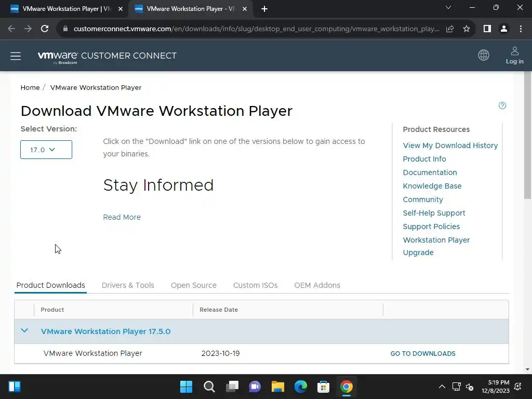Open the Chrome profile avatar
This screenshot has height=399, width=532.
[504, 29]
